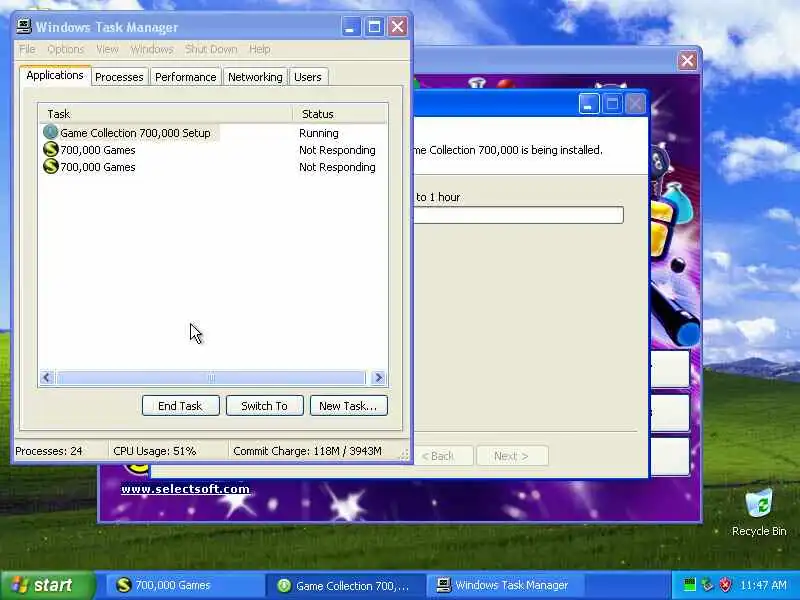Viewport: 800px width, 600px height.
Task: Click the www.selectsoft.com link
Action: point(185,489)
